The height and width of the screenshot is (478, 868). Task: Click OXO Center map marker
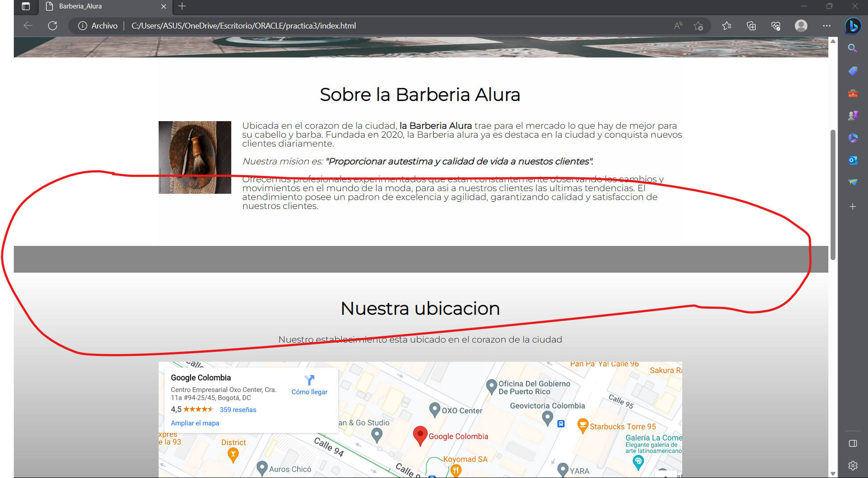(x=435, y=409)
